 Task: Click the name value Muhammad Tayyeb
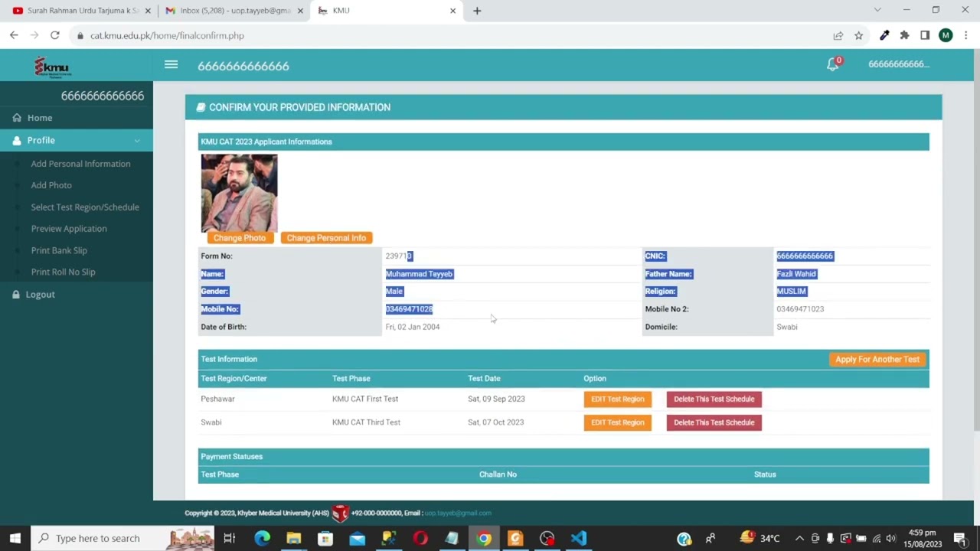pyautogui.click(x=419, y=274)
